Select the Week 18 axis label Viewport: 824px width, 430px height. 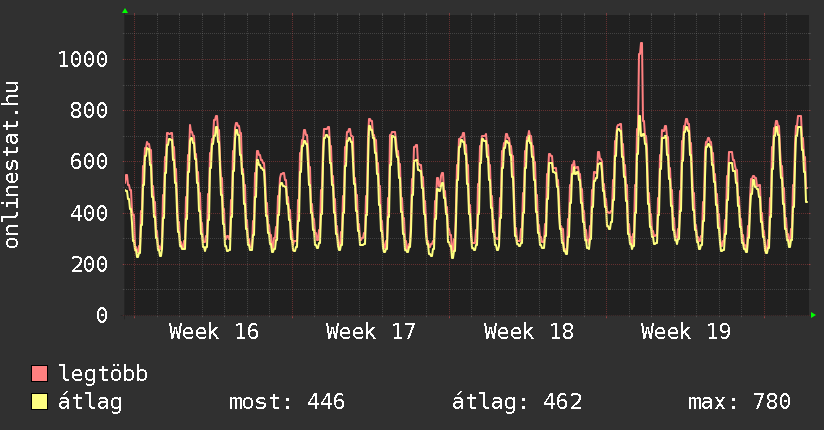(x=529, y=332)
